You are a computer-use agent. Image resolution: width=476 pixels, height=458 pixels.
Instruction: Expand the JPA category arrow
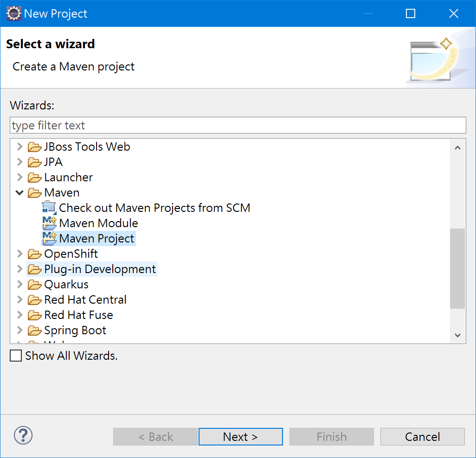pos(19,162)
